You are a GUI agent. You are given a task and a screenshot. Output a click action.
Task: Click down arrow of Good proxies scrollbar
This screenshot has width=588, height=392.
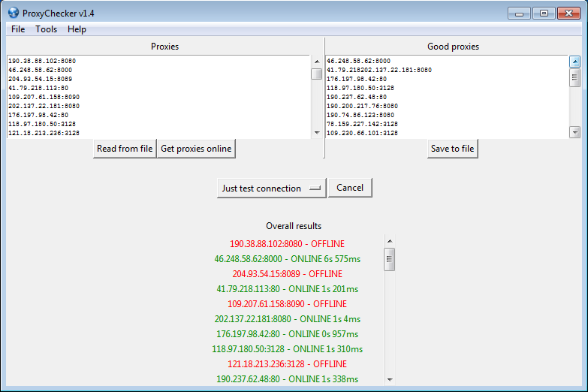point(574,132)
